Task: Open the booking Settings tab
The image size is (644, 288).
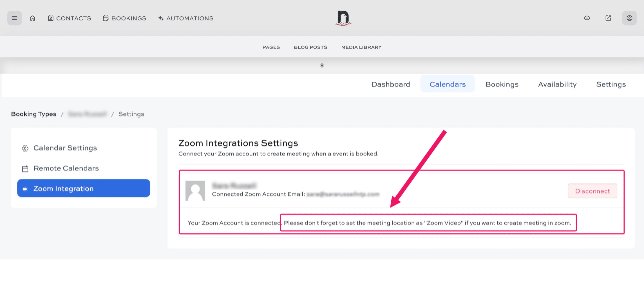Action: pos(611,84)
